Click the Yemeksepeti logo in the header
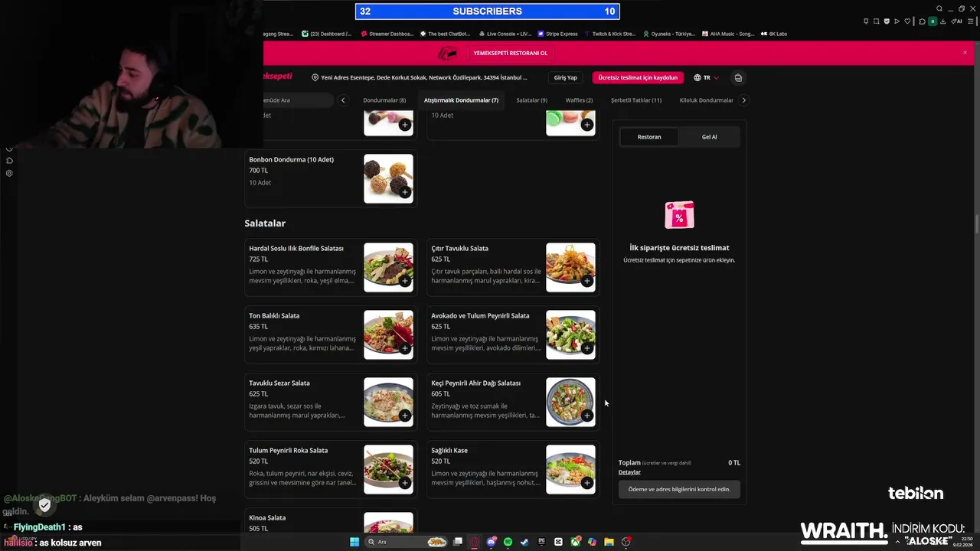The image size is (980, 551). 277,77
